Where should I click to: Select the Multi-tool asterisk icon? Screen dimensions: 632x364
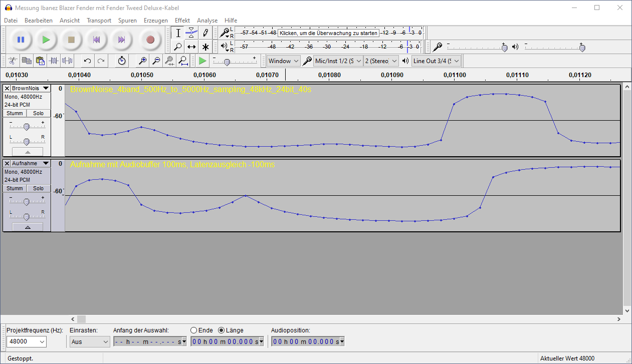[205, 47]
